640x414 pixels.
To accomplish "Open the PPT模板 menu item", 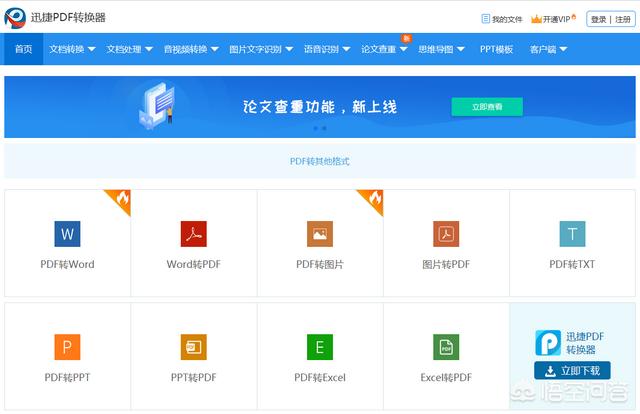I will coord(496,49).
